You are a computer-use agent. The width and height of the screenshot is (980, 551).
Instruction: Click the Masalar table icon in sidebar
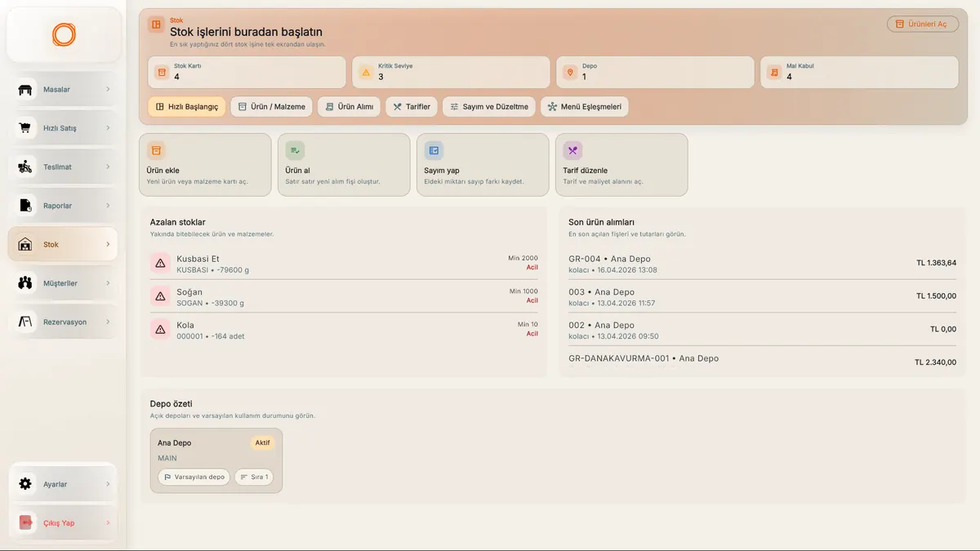(25, 90)
